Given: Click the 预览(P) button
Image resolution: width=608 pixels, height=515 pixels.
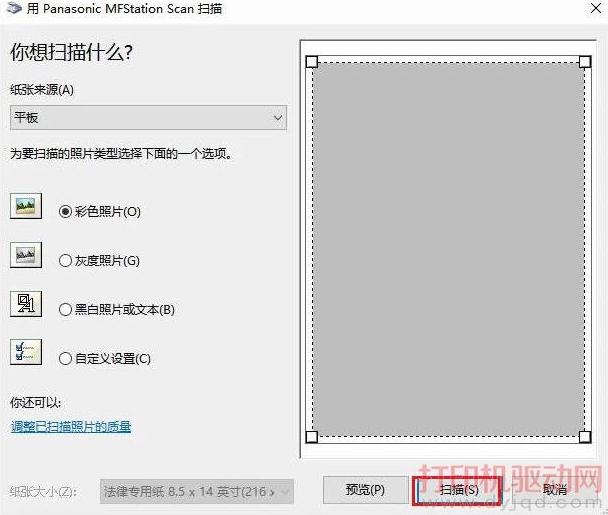Looking at the screenshot, I should (x=364, y=490).
